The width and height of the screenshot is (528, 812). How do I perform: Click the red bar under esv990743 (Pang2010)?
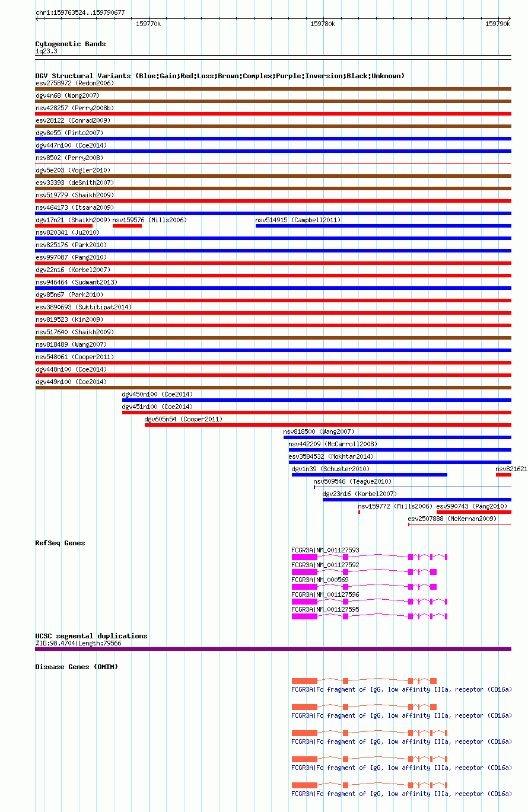click(x=474, y=512)
